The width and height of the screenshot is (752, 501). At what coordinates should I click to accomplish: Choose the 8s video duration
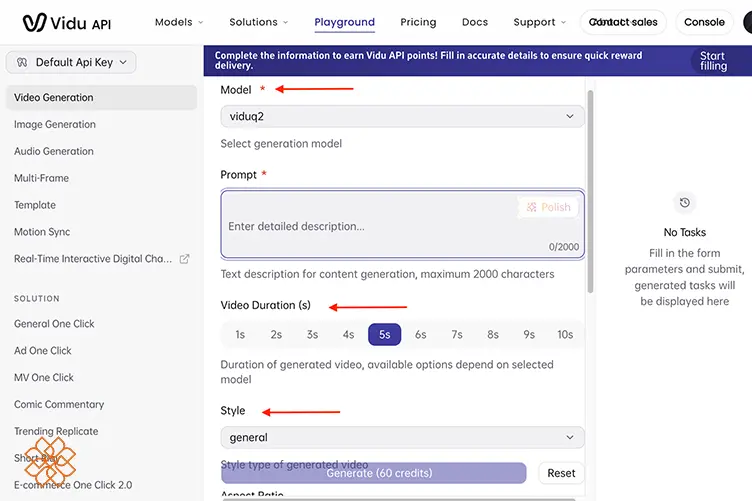coord(493,335)
